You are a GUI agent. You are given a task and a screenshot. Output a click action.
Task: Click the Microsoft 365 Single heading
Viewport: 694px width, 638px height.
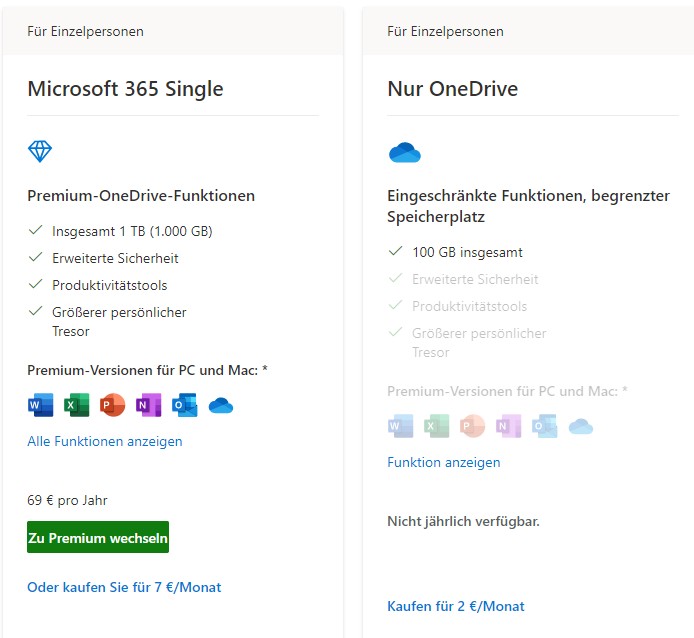coord(125,89)
